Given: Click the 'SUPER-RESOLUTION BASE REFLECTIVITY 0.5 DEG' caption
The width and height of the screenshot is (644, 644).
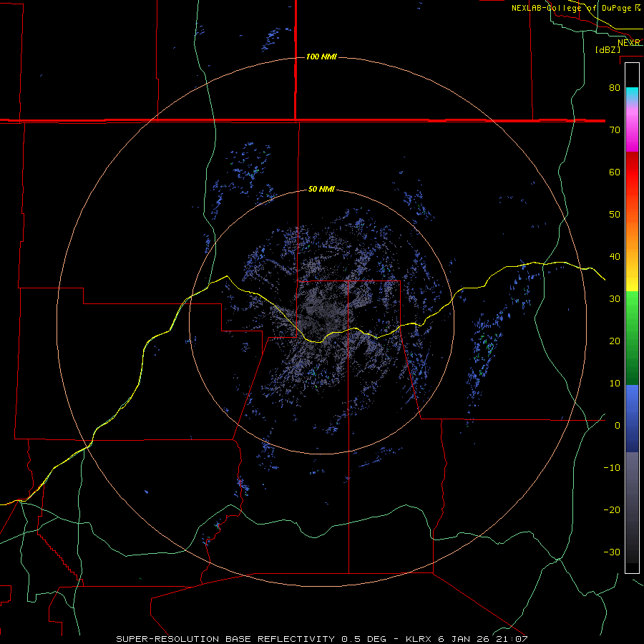Looking at the screenshot, I should click(x=251, y=639).
